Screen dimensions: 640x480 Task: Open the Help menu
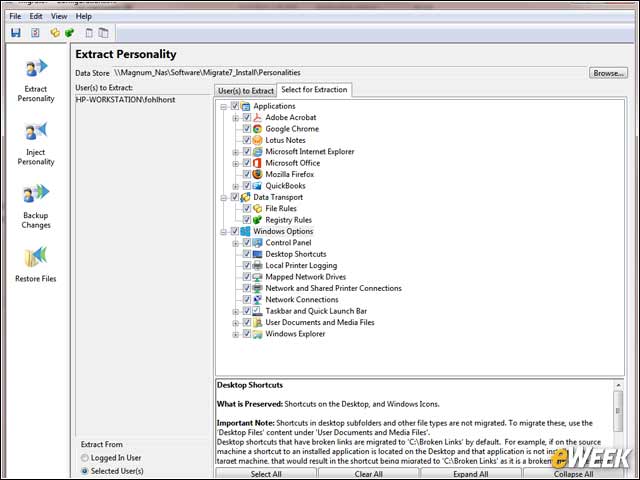84,16
